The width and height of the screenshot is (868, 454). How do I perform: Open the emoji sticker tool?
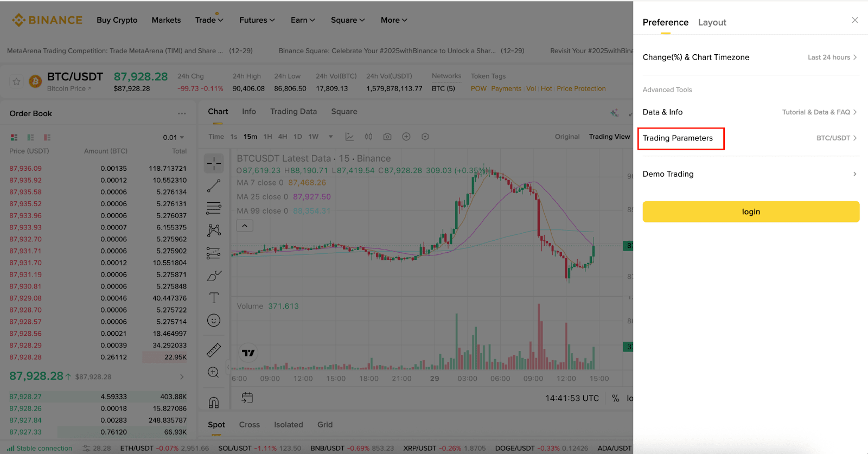pos(214,320)
